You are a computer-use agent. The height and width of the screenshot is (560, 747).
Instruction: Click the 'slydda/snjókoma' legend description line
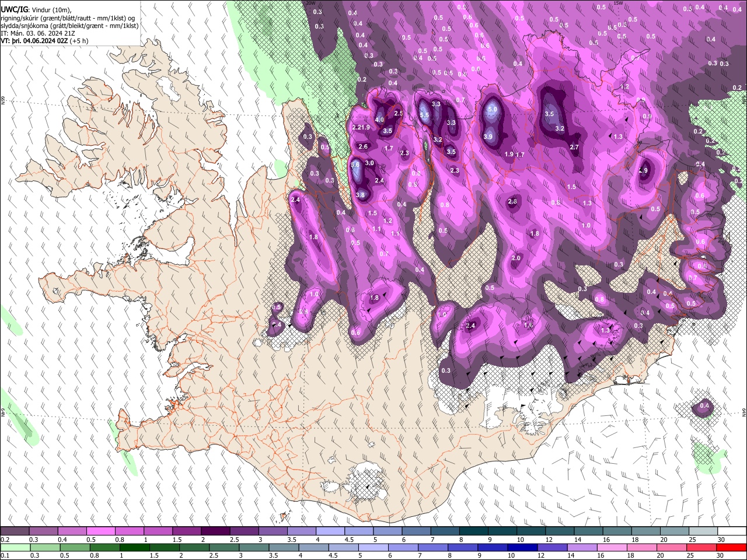(x=69, y=26)
